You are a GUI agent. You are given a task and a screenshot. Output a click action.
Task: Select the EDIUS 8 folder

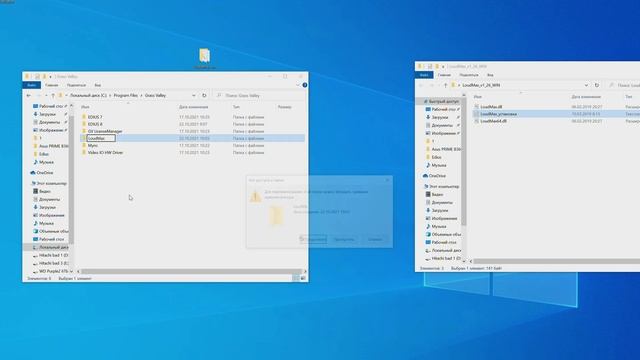95,124
